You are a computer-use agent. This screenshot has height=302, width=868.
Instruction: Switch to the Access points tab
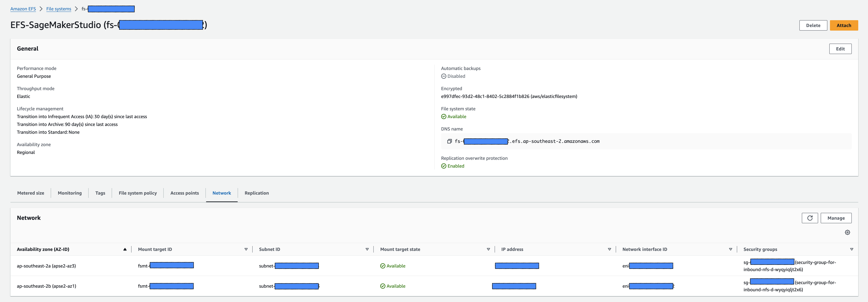pos(184,193)
